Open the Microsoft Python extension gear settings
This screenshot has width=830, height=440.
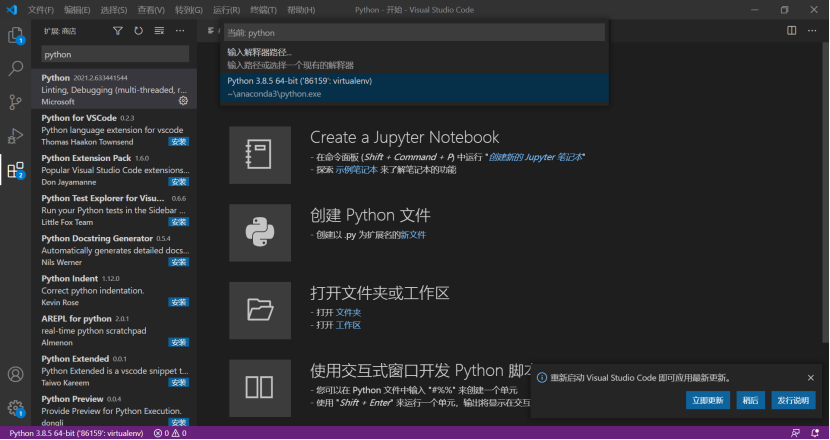[x=183, y=101]
